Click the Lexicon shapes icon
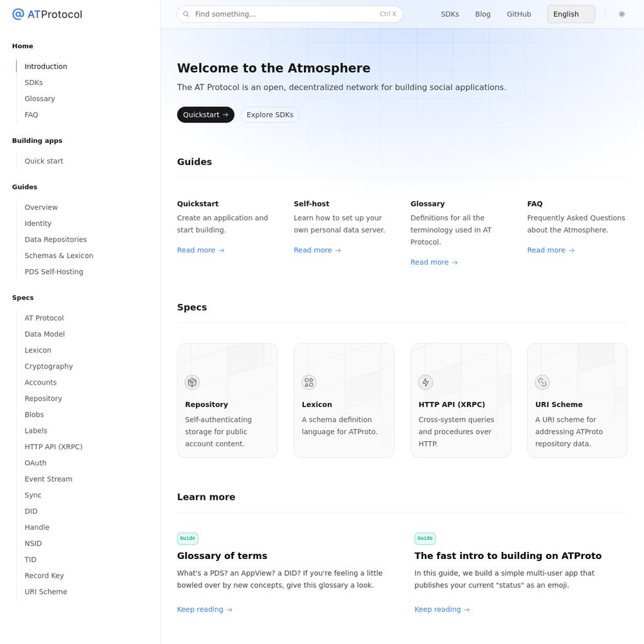 [309, 383]
